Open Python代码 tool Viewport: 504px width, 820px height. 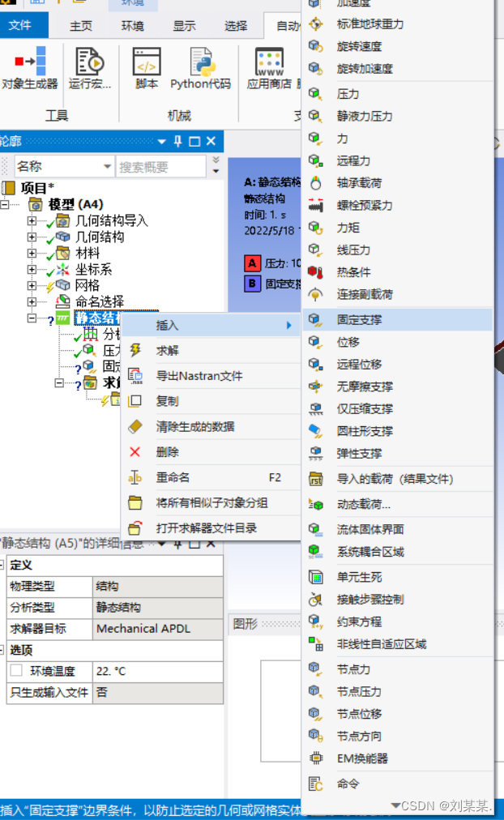coord(200,68)
